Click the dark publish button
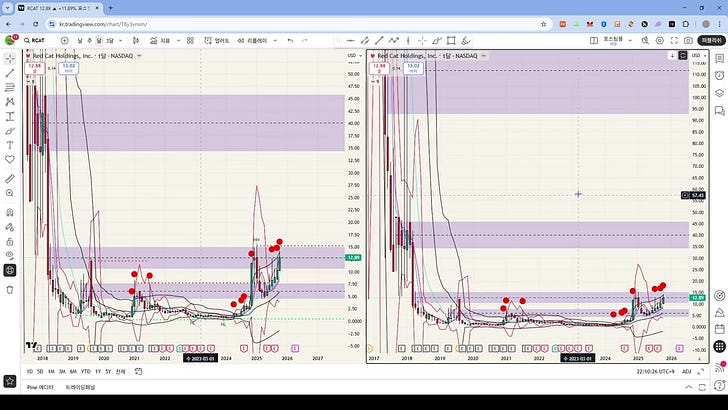This screenshot has width=728, height=410. 711,40
